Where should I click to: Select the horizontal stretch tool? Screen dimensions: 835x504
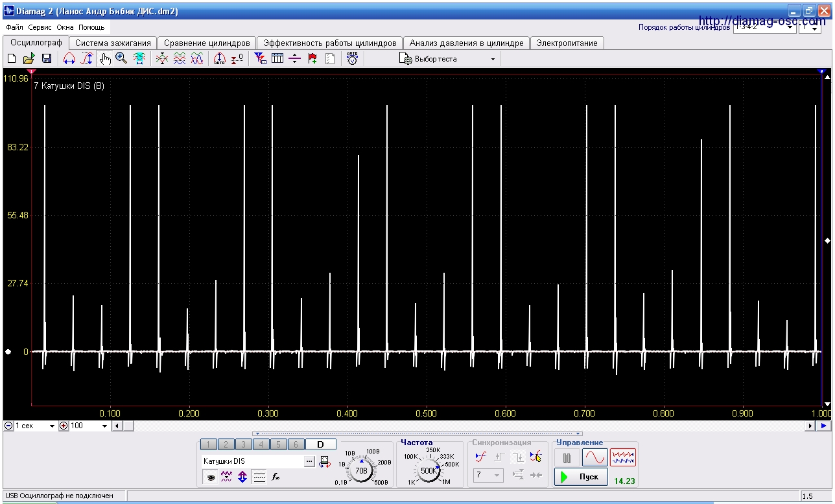(x=69, y=59)
